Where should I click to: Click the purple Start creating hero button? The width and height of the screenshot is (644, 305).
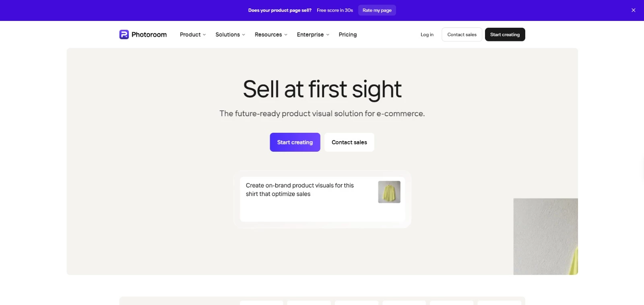coord(295,142)
